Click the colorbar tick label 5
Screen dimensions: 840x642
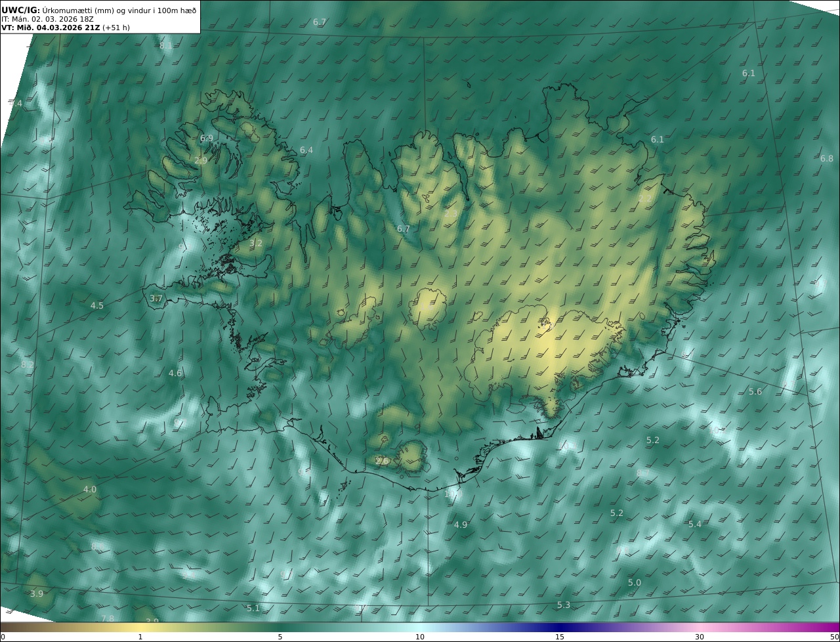pos(280,637)
